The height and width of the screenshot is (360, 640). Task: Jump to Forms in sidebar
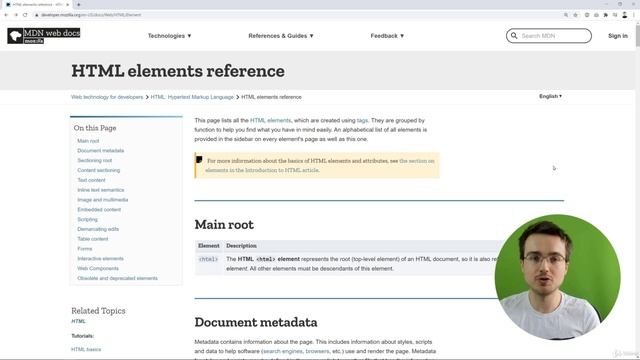pyautogui.click(x=84, y=249)
